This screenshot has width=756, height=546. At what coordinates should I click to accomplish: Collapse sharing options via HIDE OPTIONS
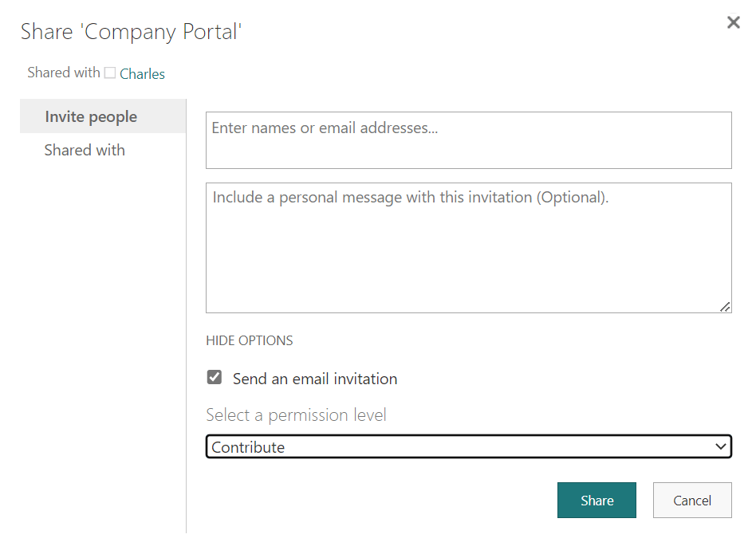[249, 340]
